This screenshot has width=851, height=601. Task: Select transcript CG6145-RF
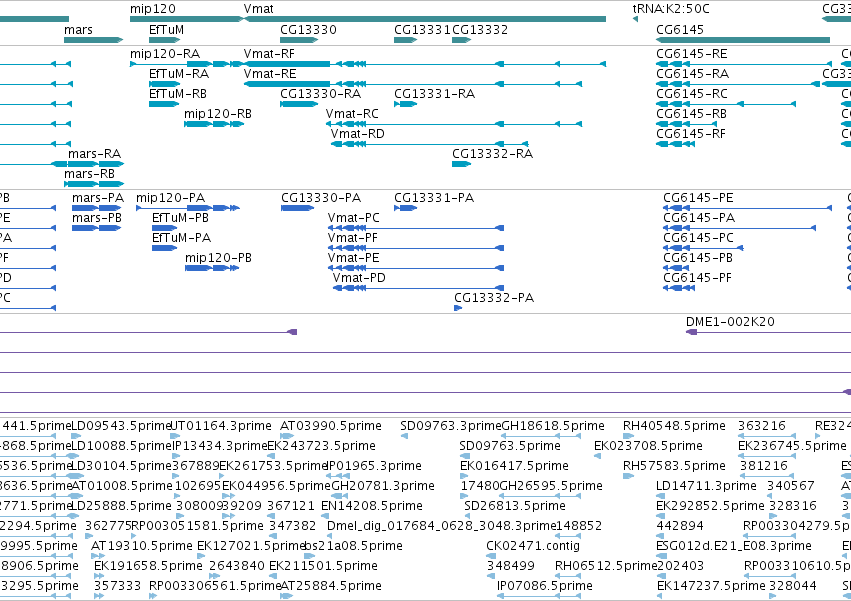(x=690, y=134)
